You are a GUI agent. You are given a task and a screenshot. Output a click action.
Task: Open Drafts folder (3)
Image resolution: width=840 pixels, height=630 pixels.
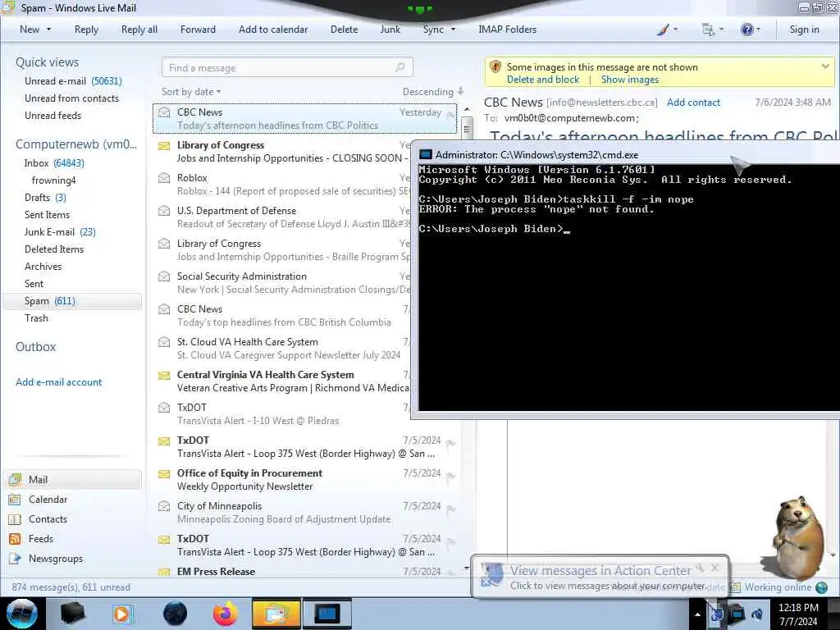coord(45,198)
